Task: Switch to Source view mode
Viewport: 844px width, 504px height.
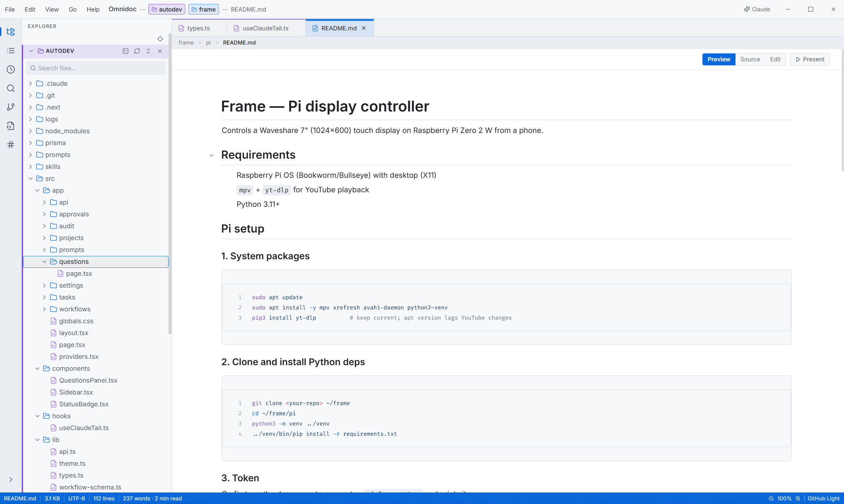Action: (750, 59)
